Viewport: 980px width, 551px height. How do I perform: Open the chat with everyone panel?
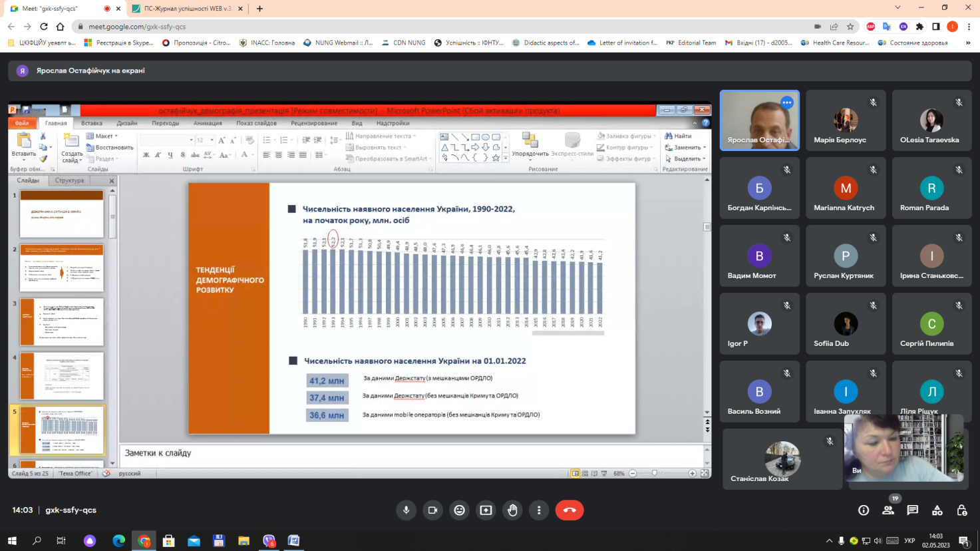click(x=913, y=510)
